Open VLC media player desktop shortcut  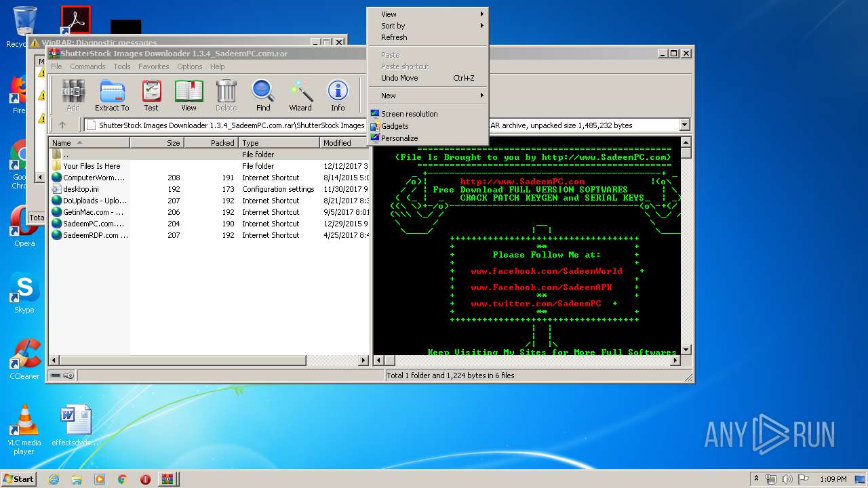(24, 430)
